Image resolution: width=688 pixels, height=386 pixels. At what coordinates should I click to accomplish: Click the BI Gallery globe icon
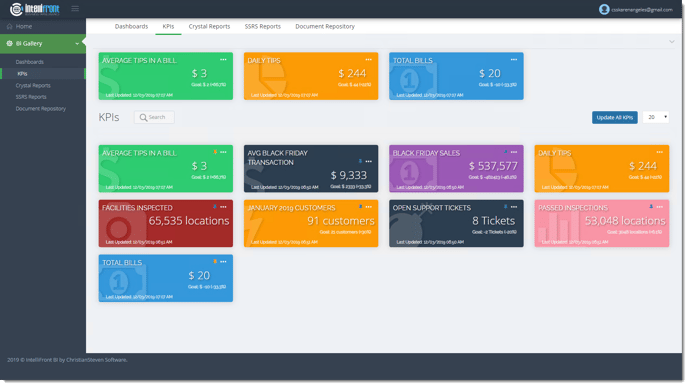(10, 43)
